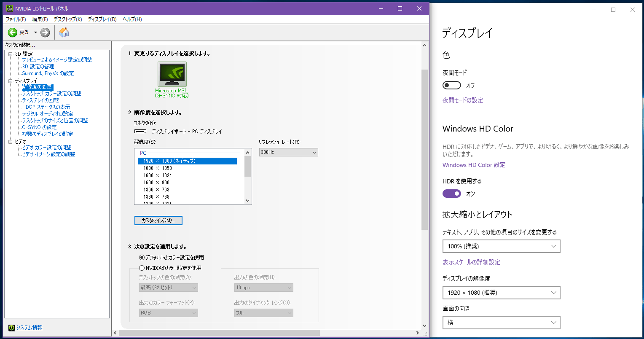The image size is (644, 339).
Task: Click the NVIDIA logo in title bar
Action: click(10, 8)
